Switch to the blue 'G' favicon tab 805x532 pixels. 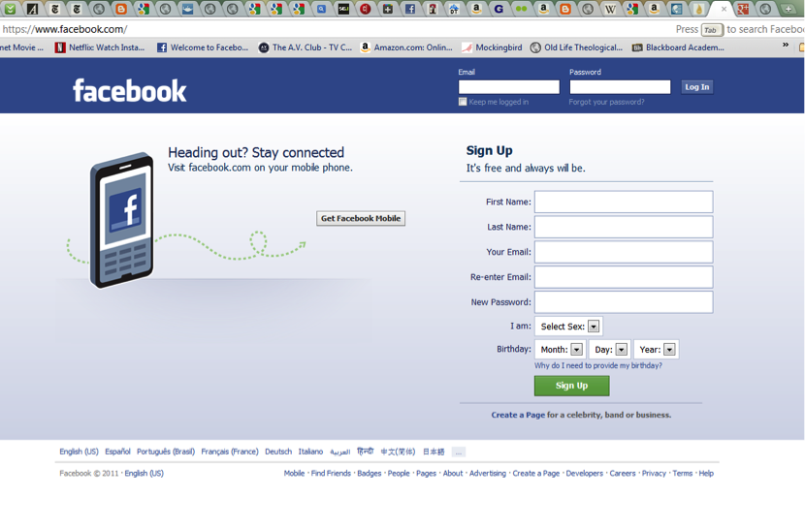click(499, 8)
